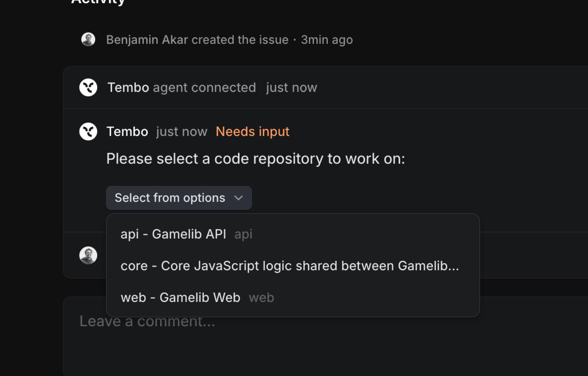The width and height of the screenshot is (588, 376).
Task: Click the Tembo icon beside 'Needs input' entry
Action: [x=88, y=131]
